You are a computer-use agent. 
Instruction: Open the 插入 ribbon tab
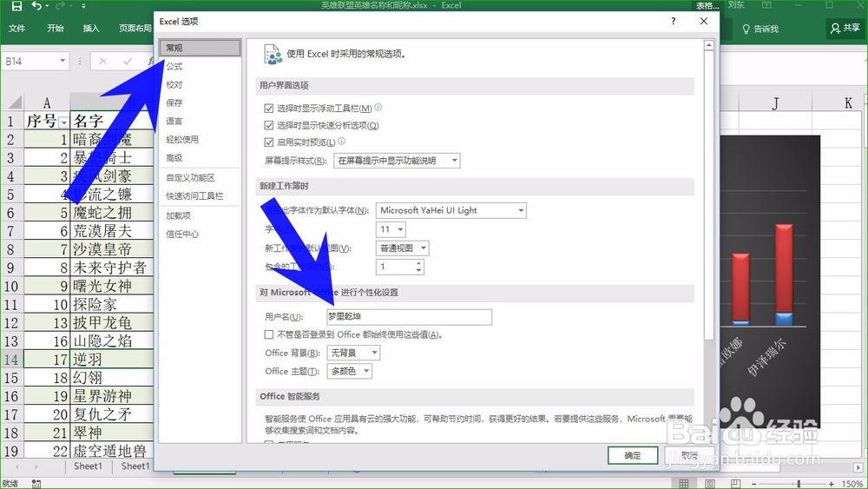pyautogui.click(x=91, y=29)
